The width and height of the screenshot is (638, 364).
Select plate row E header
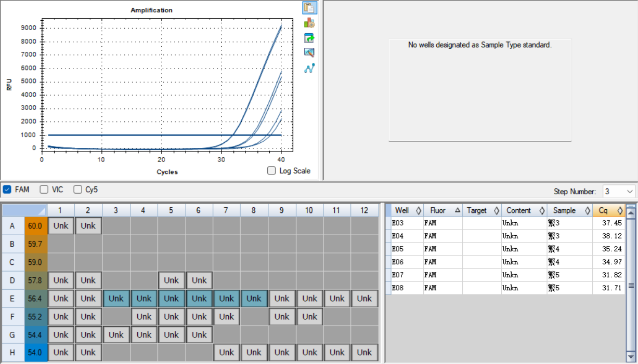13,299
